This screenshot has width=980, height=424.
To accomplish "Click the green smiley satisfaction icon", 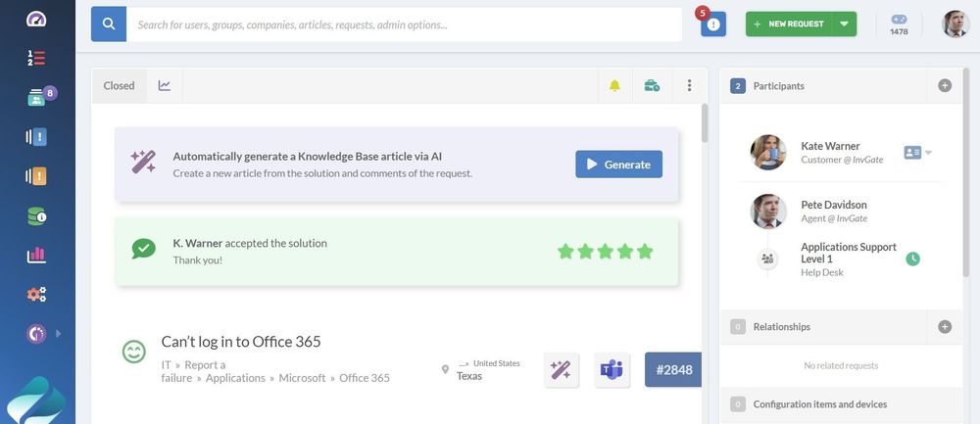I will (x=133, y=351).
